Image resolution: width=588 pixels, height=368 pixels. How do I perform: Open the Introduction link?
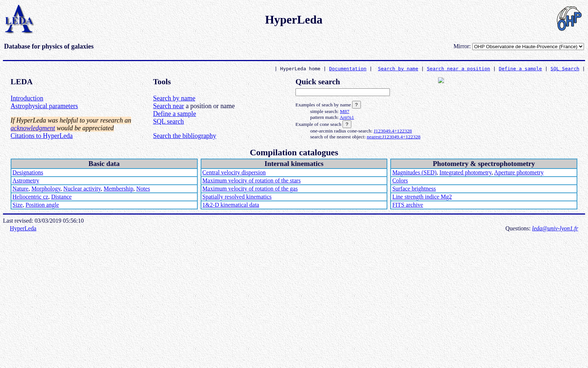(x=27, y=98)
